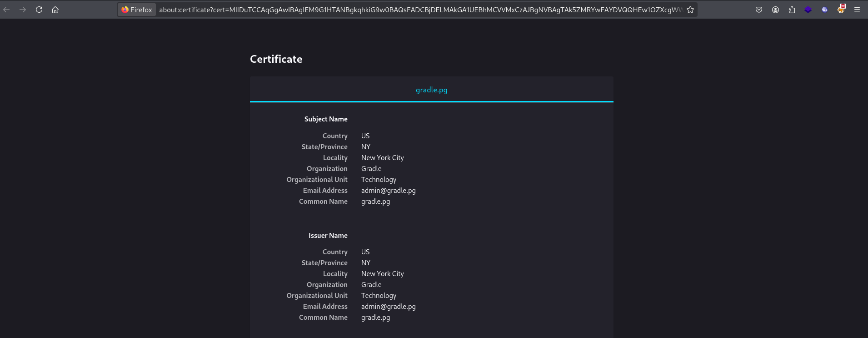868x338 pixels.
Task: Click the Ws extension icon
Action: coord(824,10)
